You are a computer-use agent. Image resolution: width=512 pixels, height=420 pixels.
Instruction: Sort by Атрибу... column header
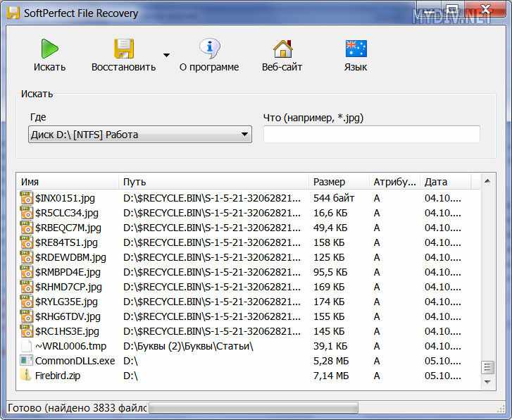pyautogui.click(x=395, y=182)
